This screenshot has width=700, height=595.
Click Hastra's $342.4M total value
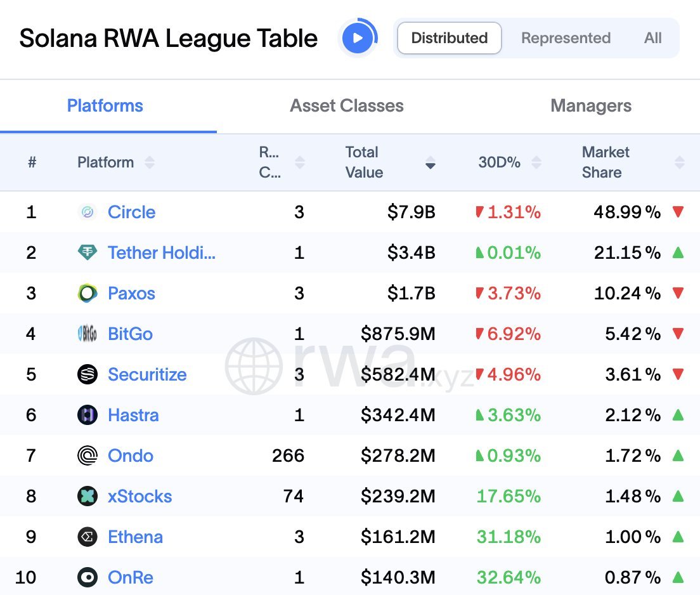(398, 415)
